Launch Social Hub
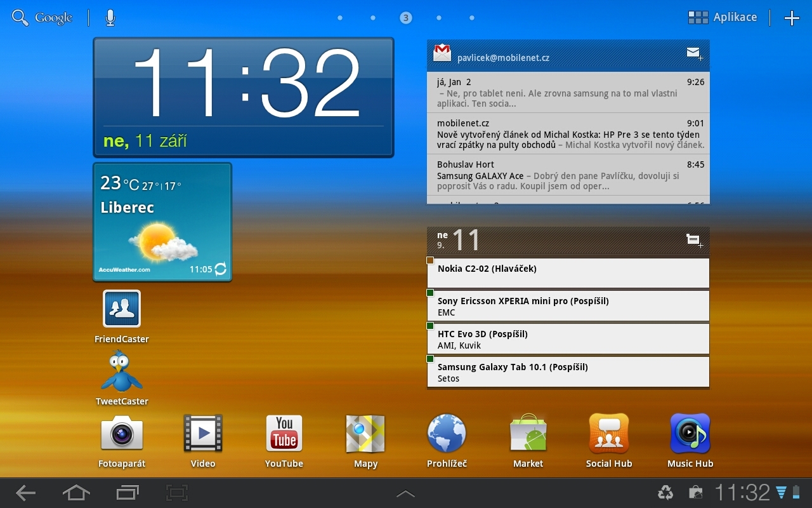The image size is (812, 508). (x=608, y=435)
